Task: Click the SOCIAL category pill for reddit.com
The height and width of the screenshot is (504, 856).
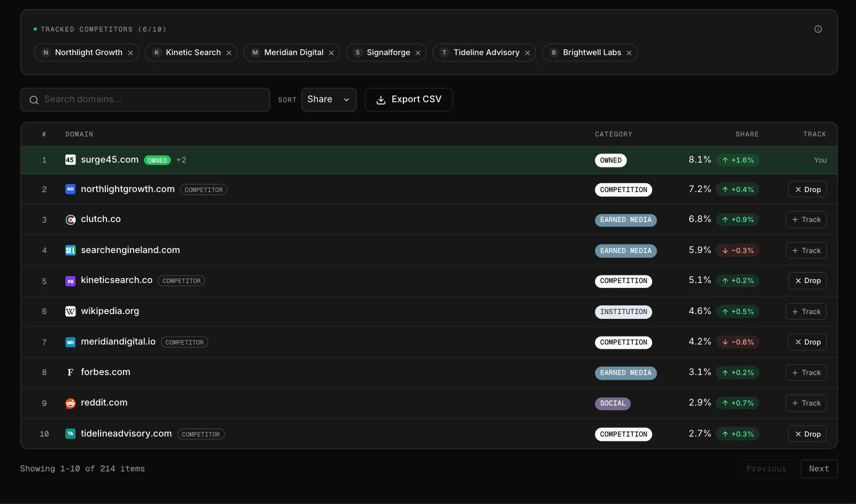Action: [x=613, y=403]
